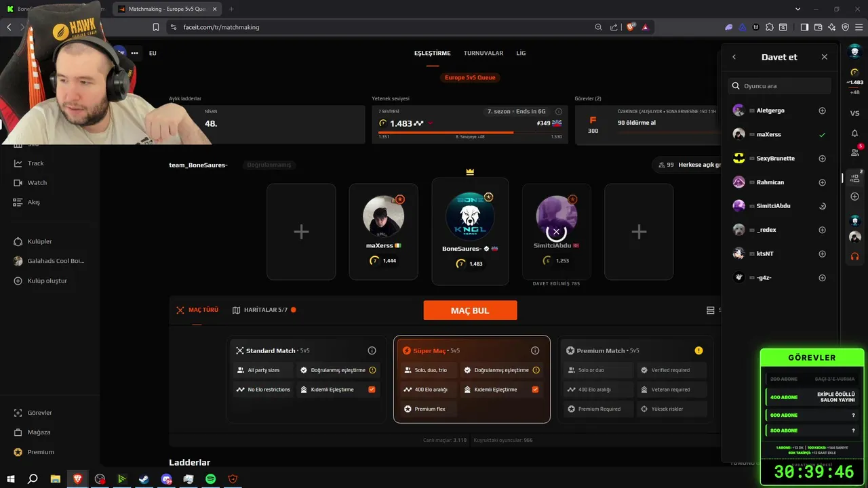Viewport: 868px width, 488px height.
Task: Select the Standard Match card
Action: click(306, 380)
